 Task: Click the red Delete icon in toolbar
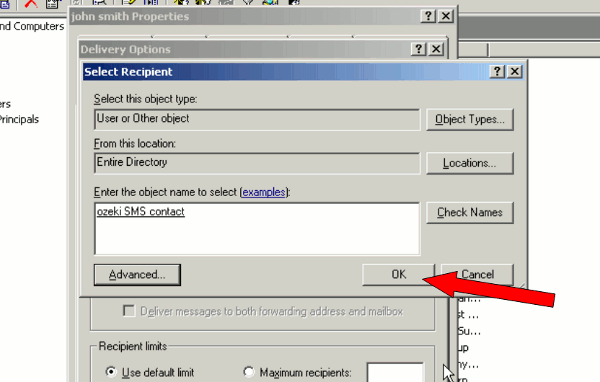pyautogui.click(x=31, y=4)
